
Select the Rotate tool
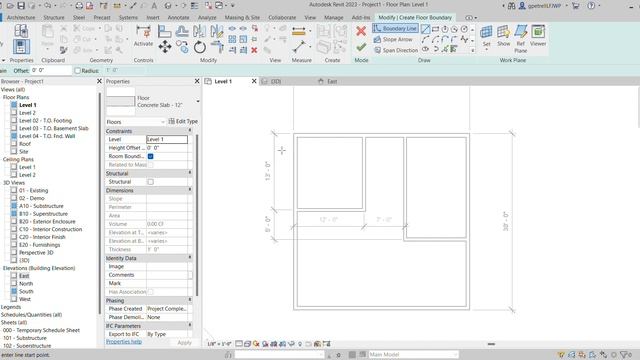(200, 47)
